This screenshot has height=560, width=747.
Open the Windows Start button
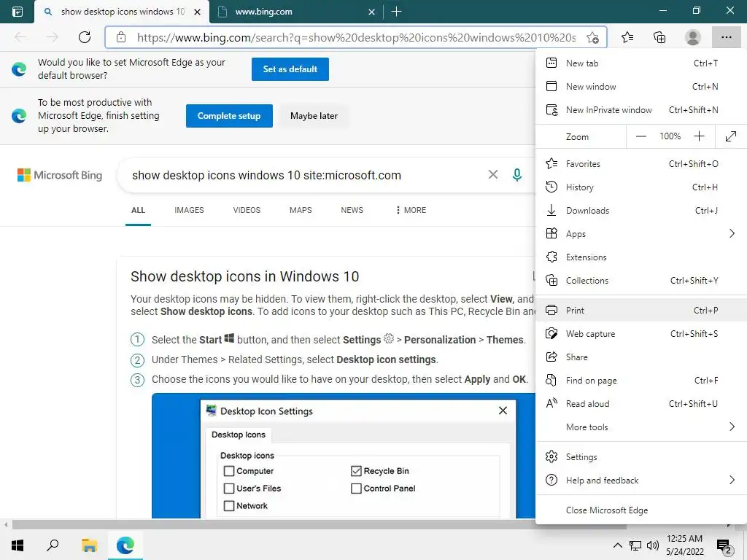pyautogui.click(x=18, y=545)
